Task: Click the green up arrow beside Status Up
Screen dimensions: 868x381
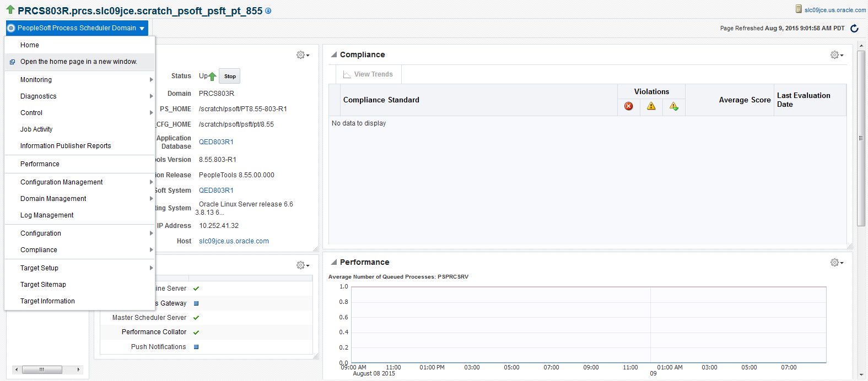Action: 212,77
